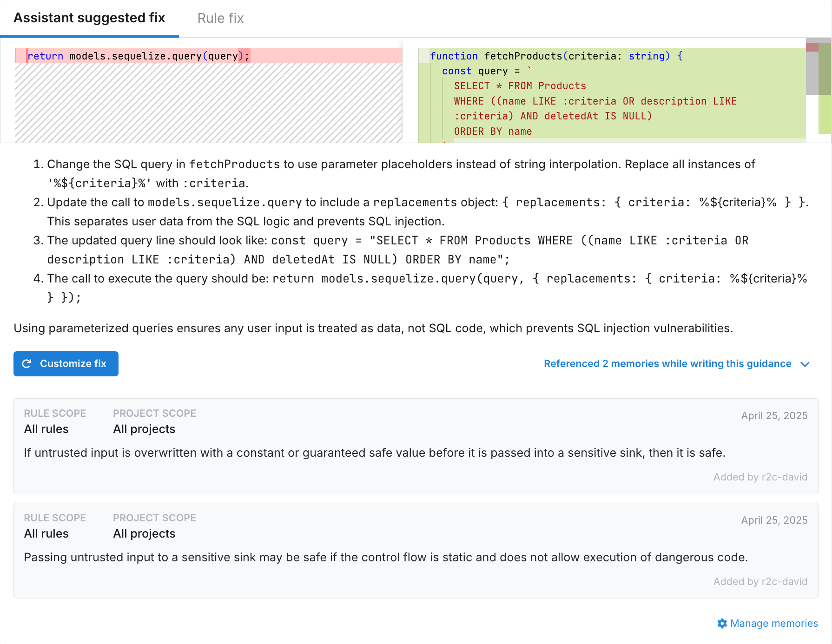Click April 25, 2025 date on second memory
The width and height of the screenshot is (832, 644).
[774, 520]
